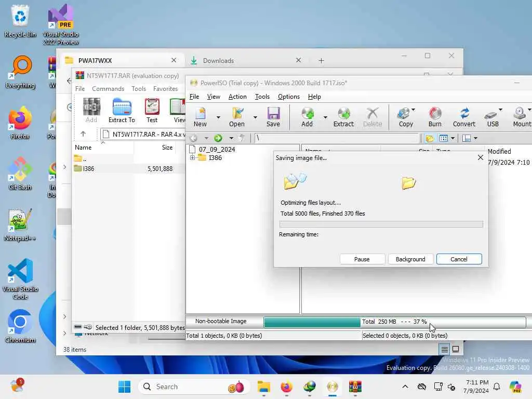Click the gray back navigation arrow in PowerISO
This screenshot has width=532, height=399.
tap(193, 138)
